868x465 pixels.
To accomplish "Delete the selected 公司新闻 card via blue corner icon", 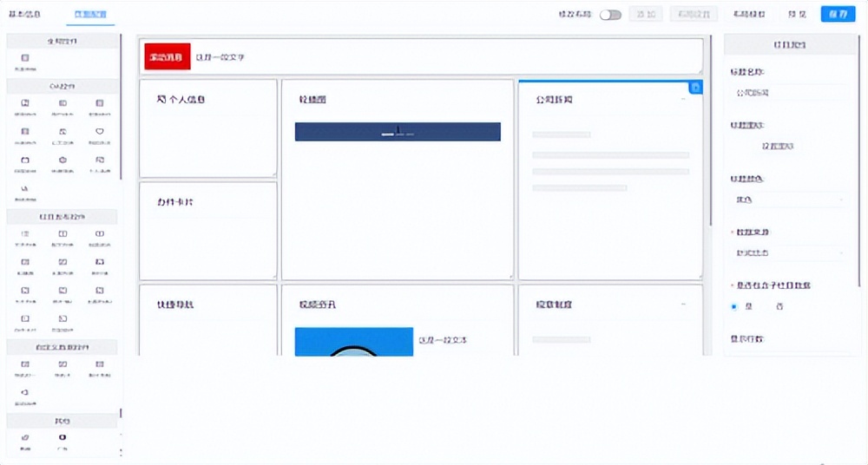I will pyautogui.click(x=696, y=88).
